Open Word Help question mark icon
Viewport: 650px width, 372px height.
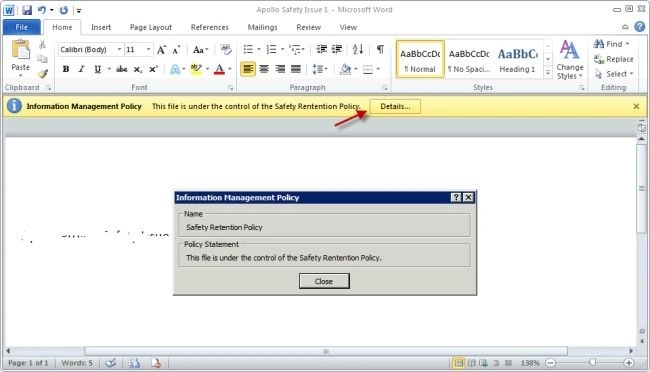(x=640, y=27)
